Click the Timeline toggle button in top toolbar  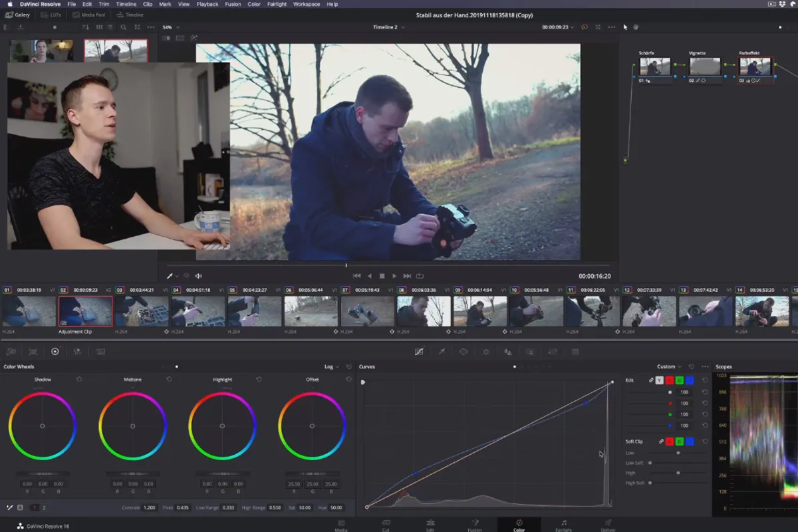pyautogui.click(x=130, y=15)
